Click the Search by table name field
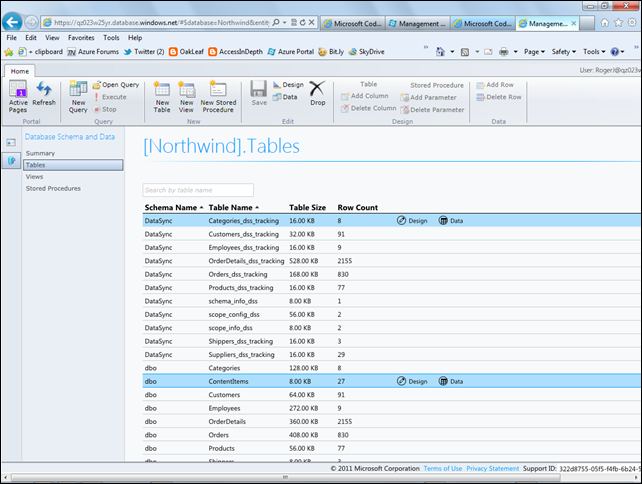This screenshot has height=484, width=642. coord(197,190)
